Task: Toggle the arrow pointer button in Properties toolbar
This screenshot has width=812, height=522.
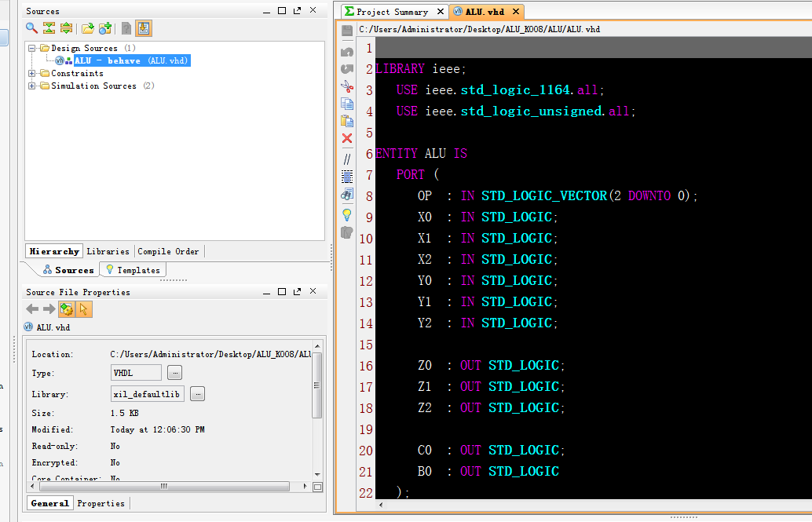Action: tap(84, 309)
